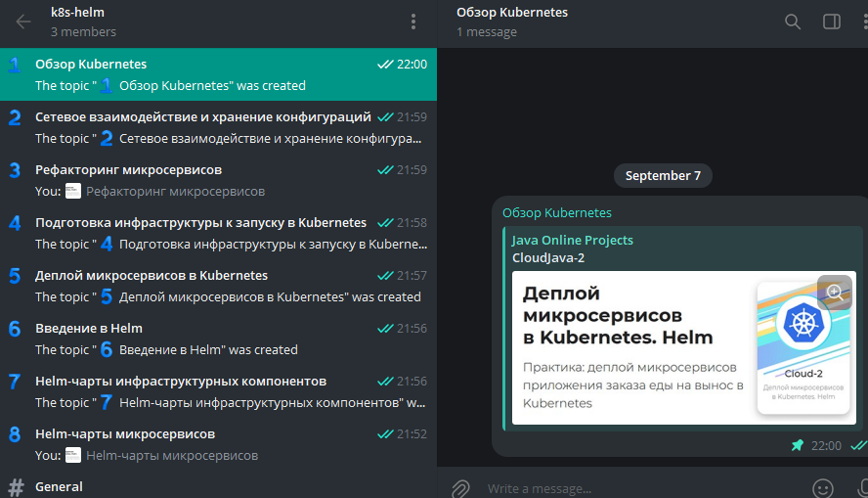868x498 pixels.
Task: Open topic Деплой микросервисов в Kubernetes
Action: point(218,286)
